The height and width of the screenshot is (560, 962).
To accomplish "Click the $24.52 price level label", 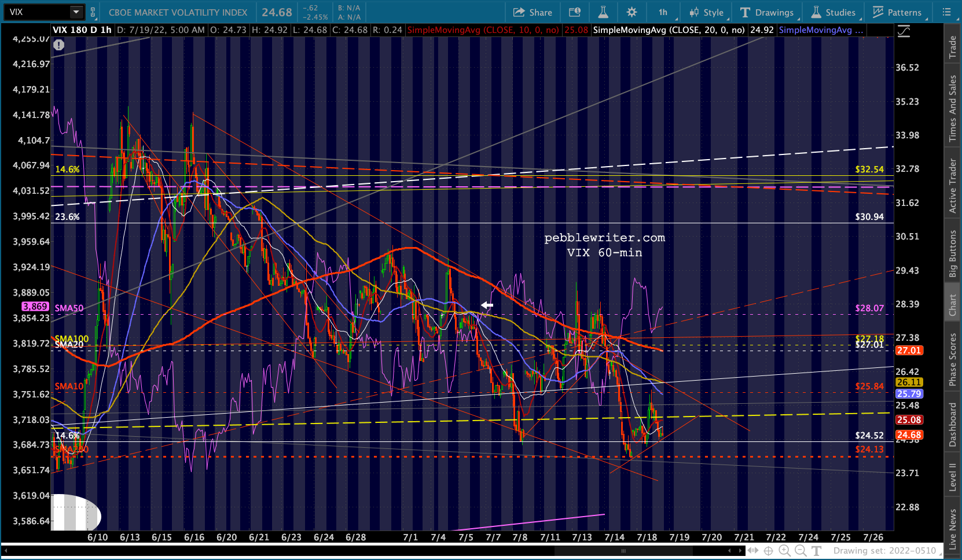I will click(869, 436).
